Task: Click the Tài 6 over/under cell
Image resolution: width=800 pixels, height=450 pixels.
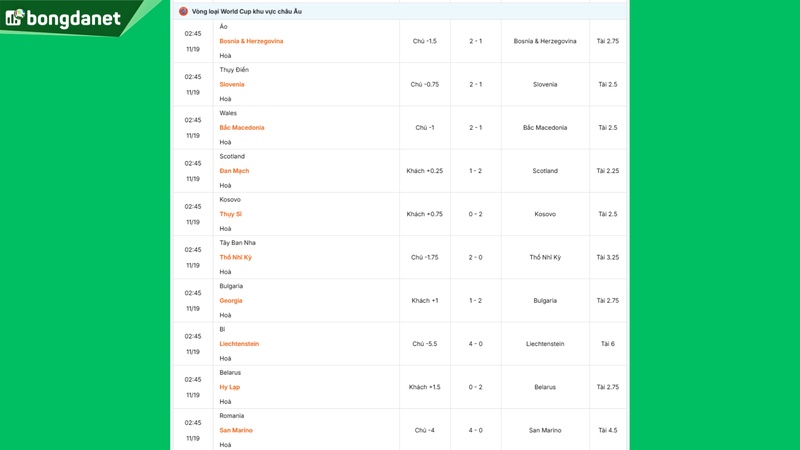Action: (x=608, y=344)
